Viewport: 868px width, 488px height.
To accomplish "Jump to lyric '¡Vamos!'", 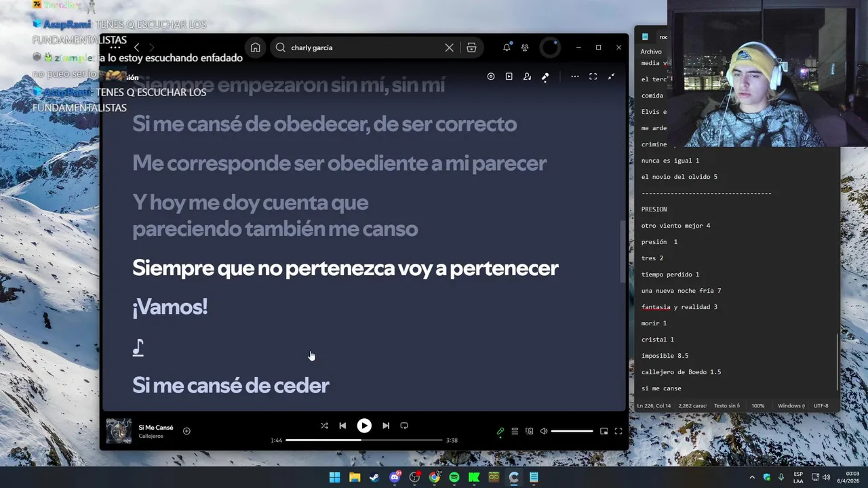I will tap(170, 306).
